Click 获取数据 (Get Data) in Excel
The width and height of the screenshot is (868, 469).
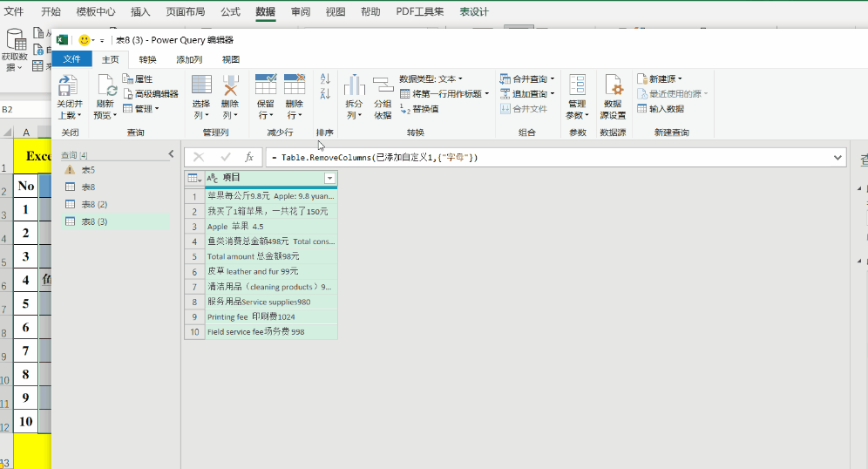[x=15, y=50]
